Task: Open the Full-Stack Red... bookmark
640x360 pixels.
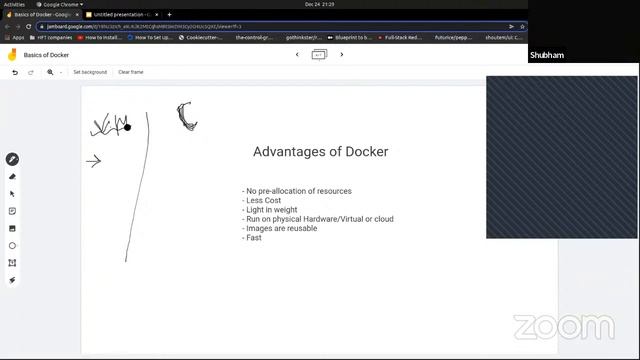Action: pyautogui.click(x=400, y=38)
